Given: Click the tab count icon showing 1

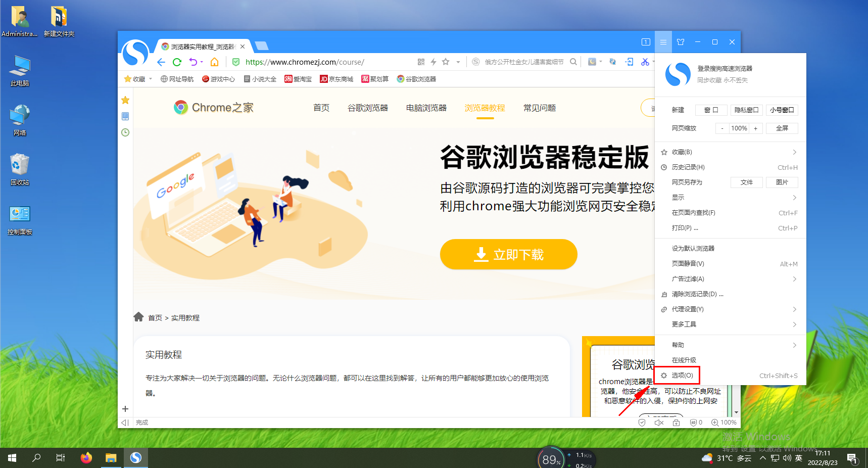Looking at the screenshot, I should [x=646, y=42].
